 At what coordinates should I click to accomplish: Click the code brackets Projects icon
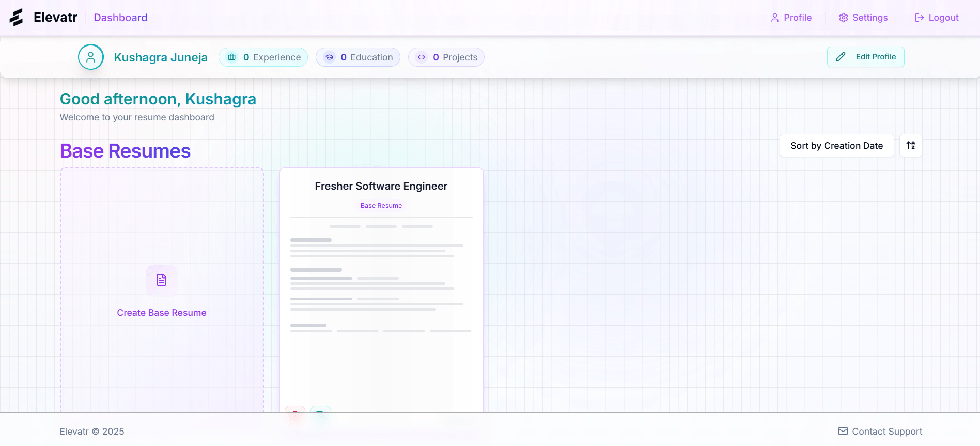[x=422, y=57]
